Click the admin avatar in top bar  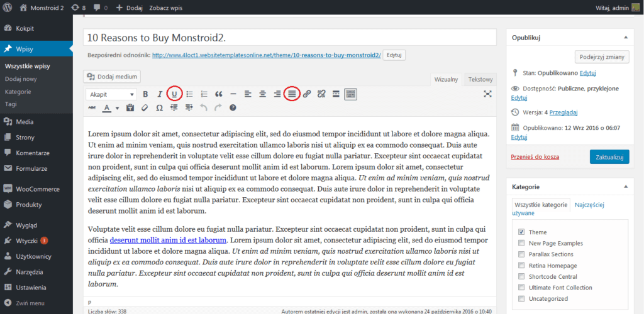tap(635, 8)
